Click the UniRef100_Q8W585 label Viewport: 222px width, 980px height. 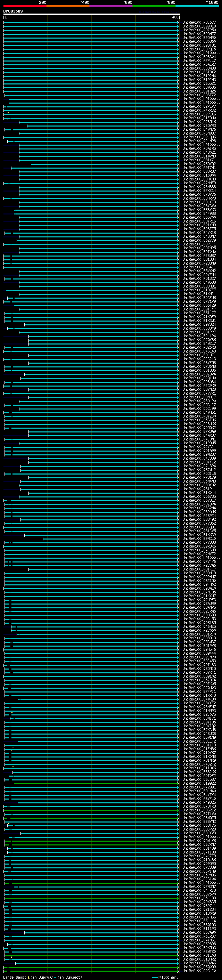pyautogui.click(x=199, y=88)
